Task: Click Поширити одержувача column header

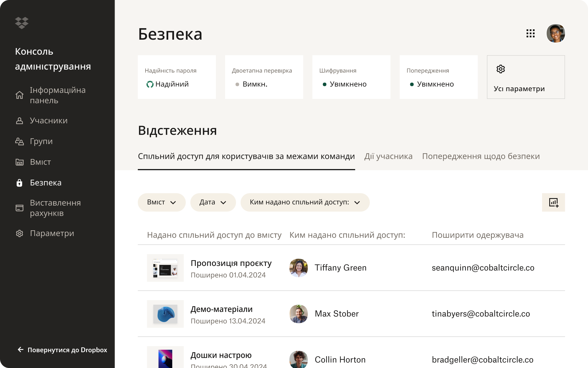Action: pos(478,235)
